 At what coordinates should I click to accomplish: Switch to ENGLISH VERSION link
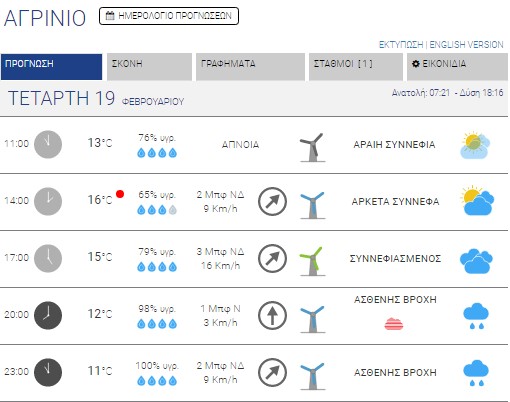coord(466,45)
